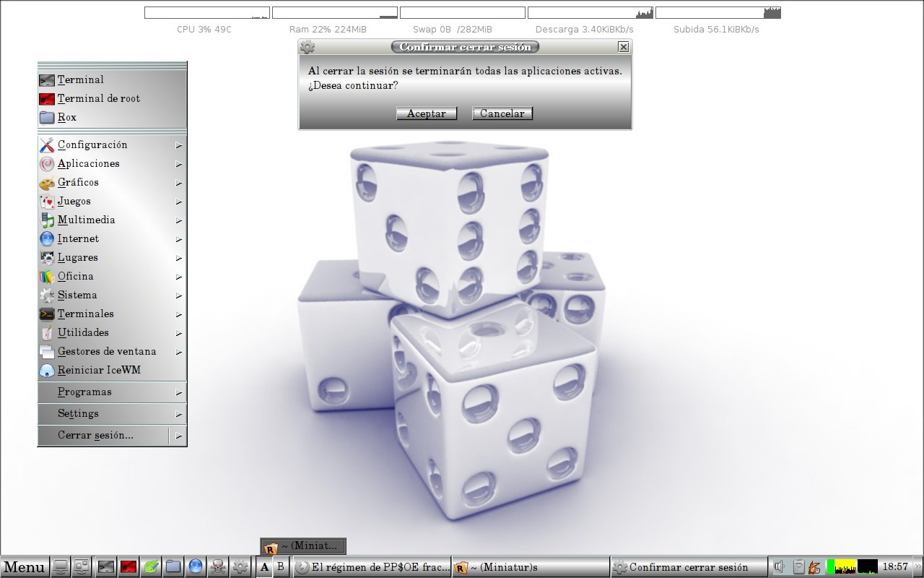
Task: Click the Ram usage graph
Action: 335,13
